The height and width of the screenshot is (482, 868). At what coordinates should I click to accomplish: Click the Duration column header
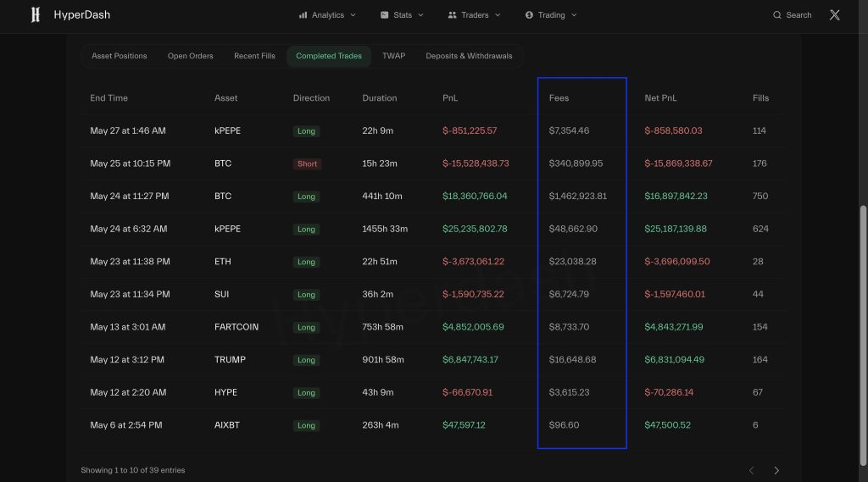click(379, 98)
